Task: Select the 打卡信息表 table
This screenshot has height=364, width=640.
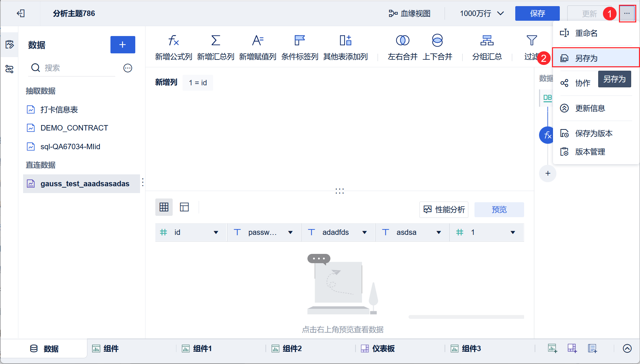Action: (x=82, y=109)
